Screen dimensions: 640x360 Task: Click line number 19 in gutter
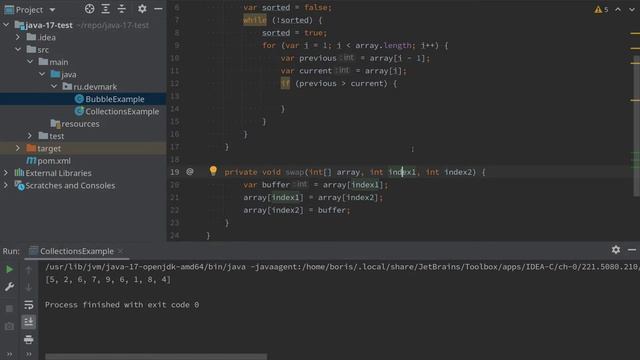pyautogui.click(x=174, y=172)
